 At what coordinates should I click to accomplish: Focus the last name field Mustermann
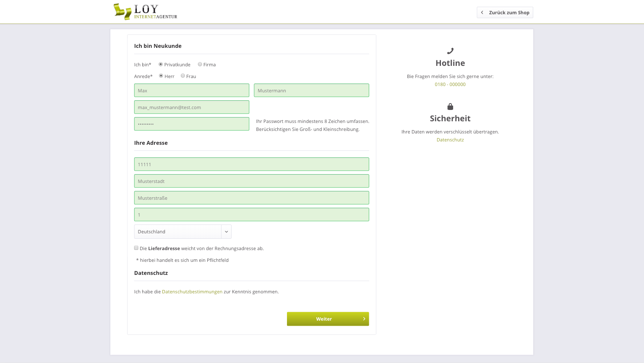(x=312, y=90)
